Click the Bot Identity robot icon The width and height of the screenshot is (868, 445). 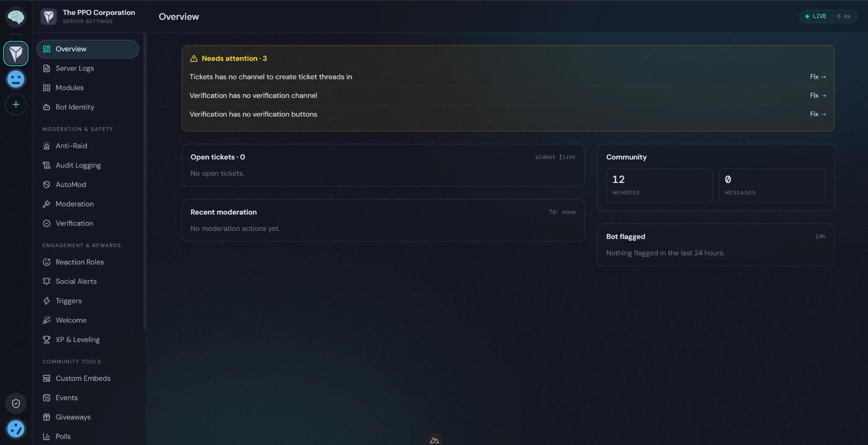(47, 107)
